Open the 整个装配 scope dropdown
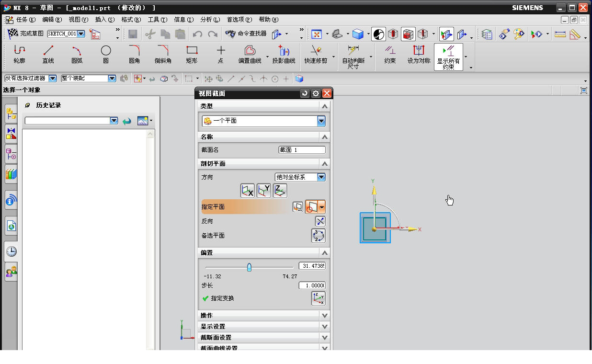 (112, 79)
